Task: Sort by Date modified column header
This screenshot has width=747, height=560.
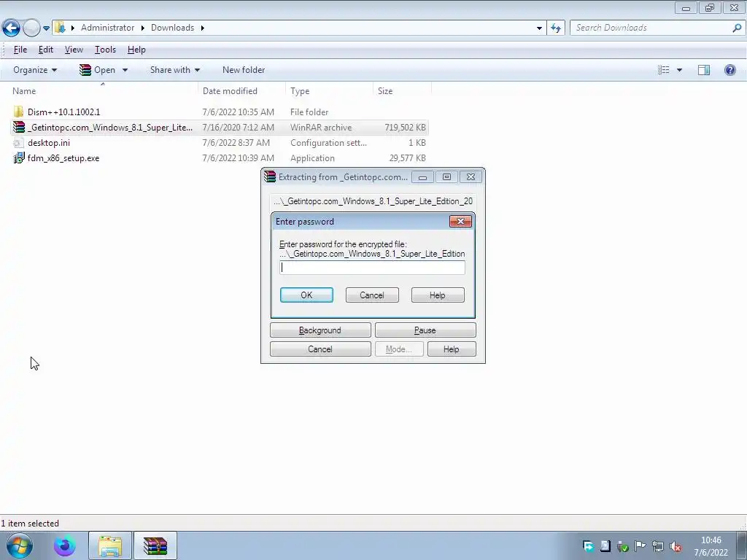Action: click(x=230, y=91)
